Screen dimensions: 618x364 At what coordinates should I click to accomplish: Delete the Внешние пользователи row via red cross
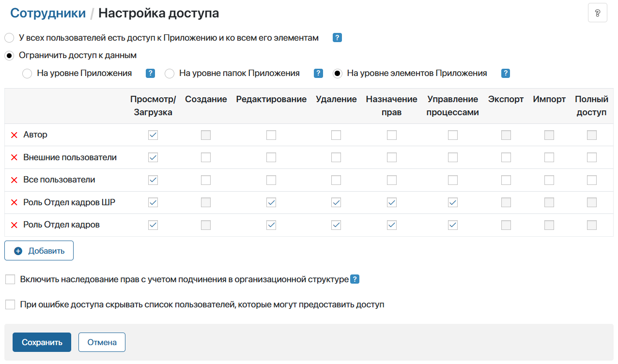[14, 158]
